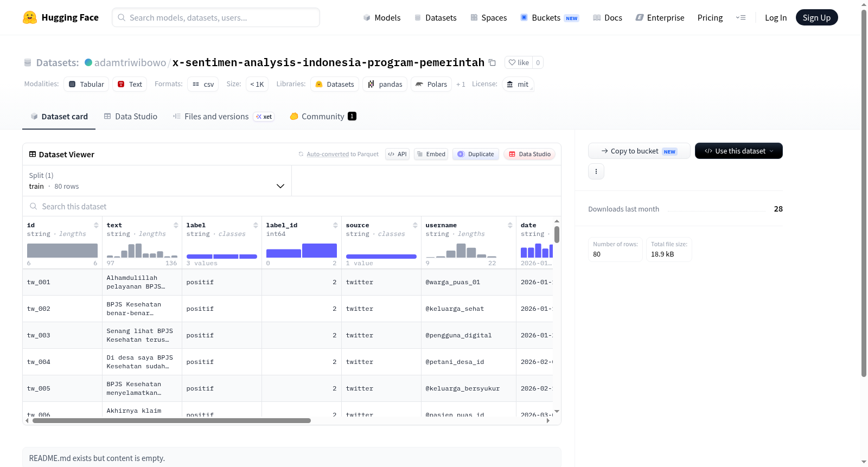The height and width of the screenshot is (467, 868).
Task: Open the adamtriwibowo user avatar
Action: tap(88, 62)
